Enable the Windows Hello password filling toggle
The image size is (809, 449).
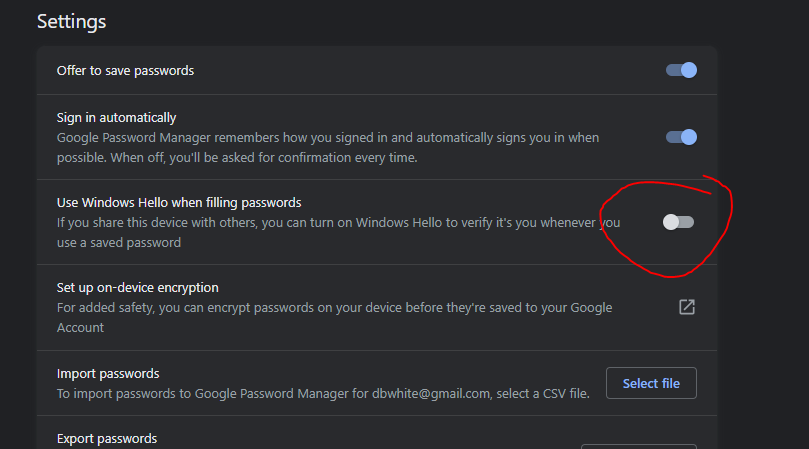pyautogui.click(x=678, y=222)
